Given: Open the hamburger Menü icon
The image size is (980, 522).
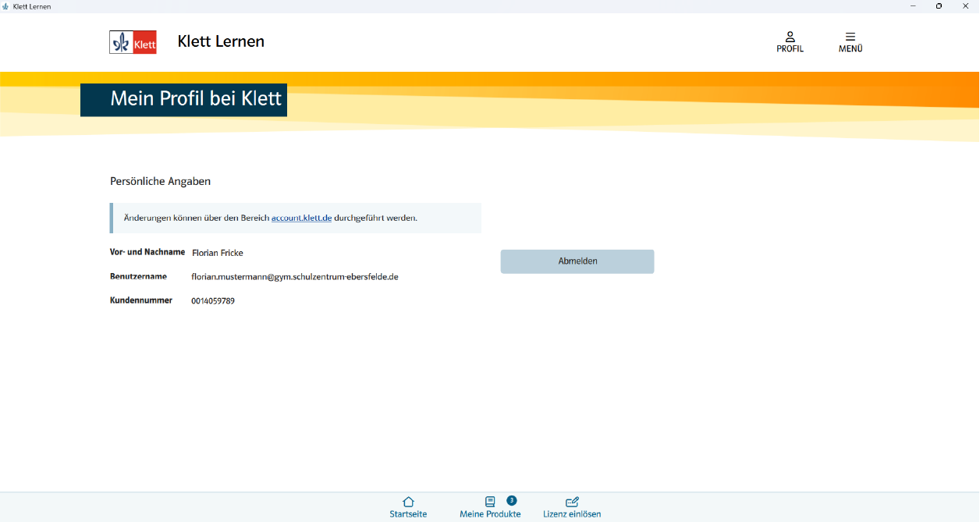Looking at the screenshot, I should (x=850, y=37).
